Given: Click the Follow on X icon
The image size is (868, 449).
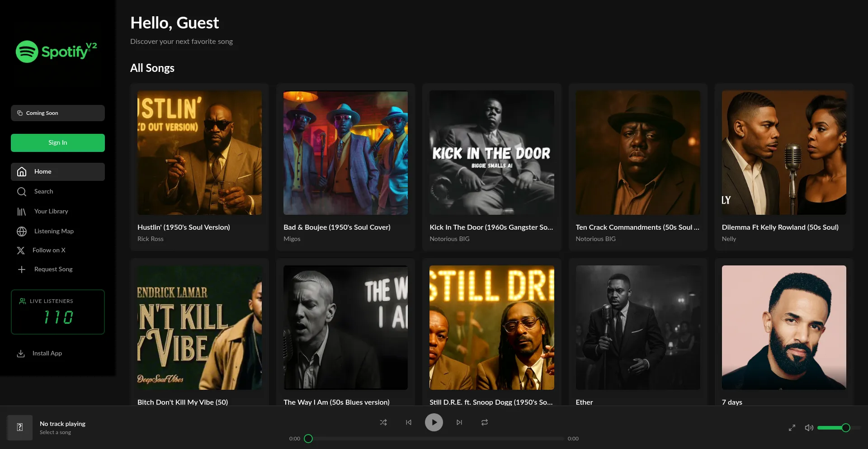Looking at the screenshot, I should [x=21, y=250].
